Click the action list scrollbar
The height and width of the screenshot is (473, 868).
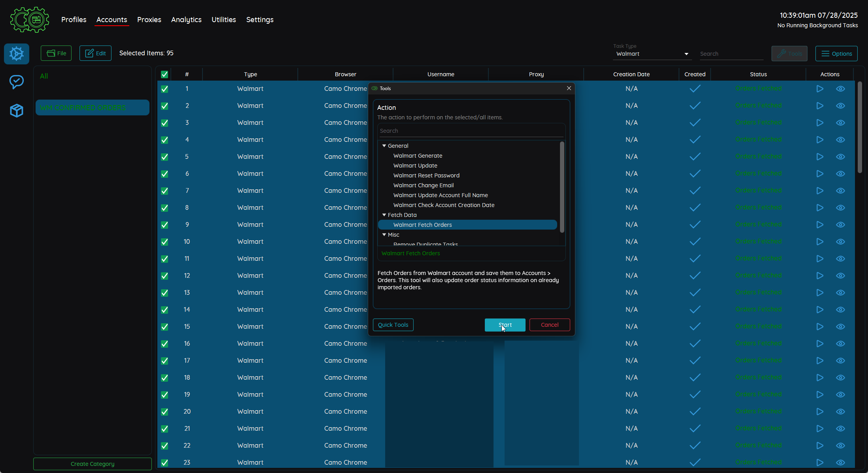click(562, 187)
